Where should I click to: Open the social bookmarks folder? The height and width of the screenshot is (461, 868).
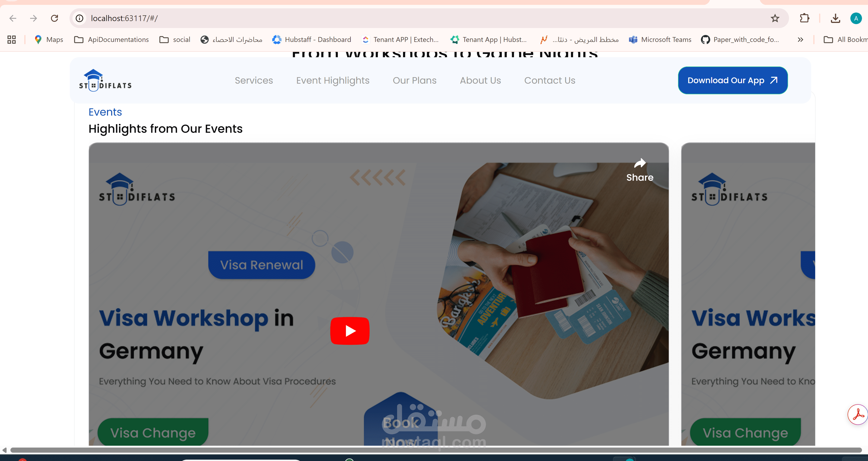click(175, 39)
